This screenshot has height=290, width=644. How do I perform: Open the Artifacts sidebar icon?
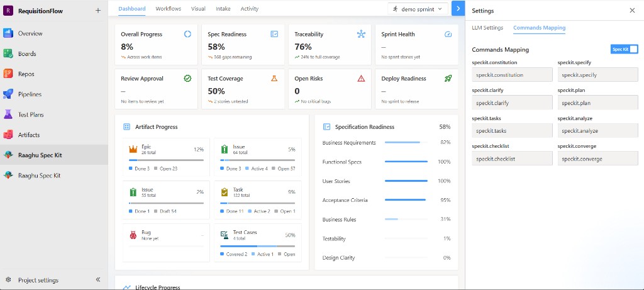pos(8,135)
